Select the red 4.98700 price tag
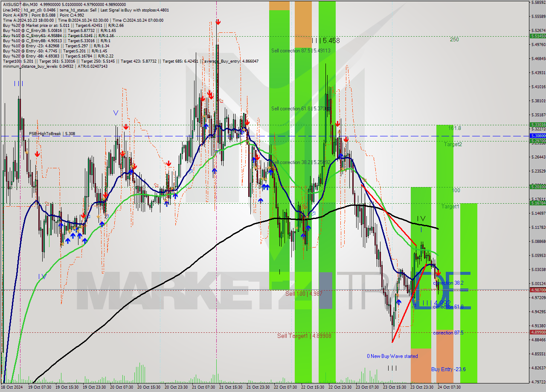Viewport: 546px width, 392px height. pos(537,290)
